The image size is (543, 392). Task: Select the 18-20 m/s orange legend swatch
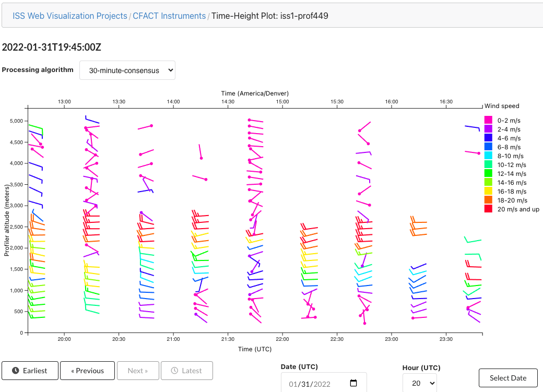click(x=489, y=200)
